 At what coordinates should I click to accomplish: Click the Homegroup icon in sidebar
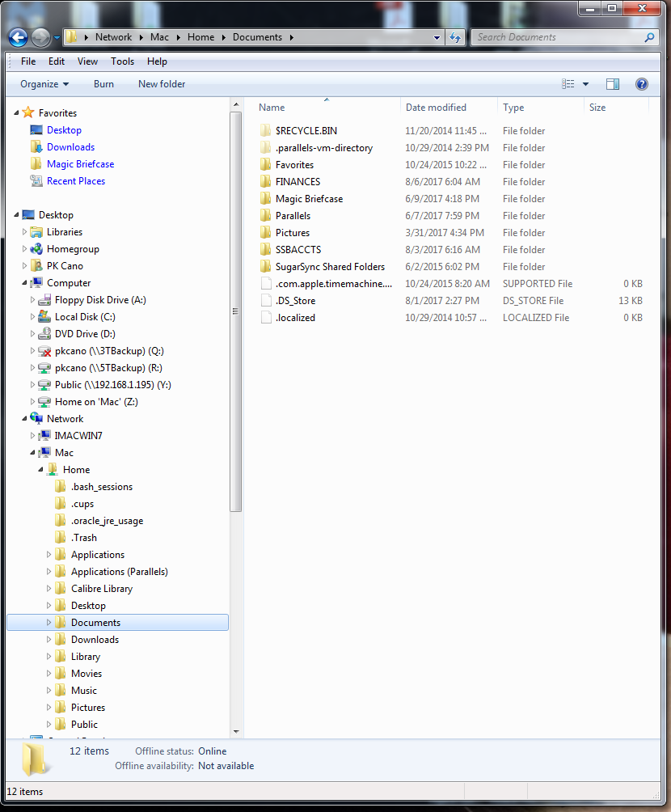coord(36,249)
